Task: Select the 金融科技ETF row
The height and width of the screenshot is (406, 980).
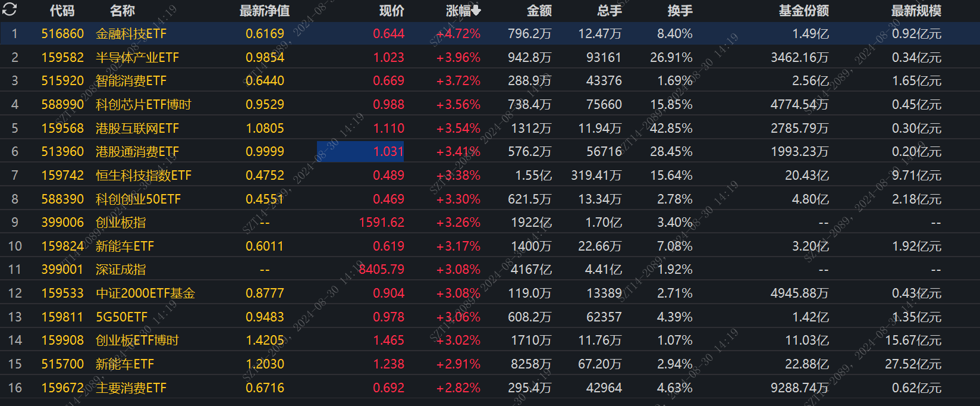Action: point(490,34)
